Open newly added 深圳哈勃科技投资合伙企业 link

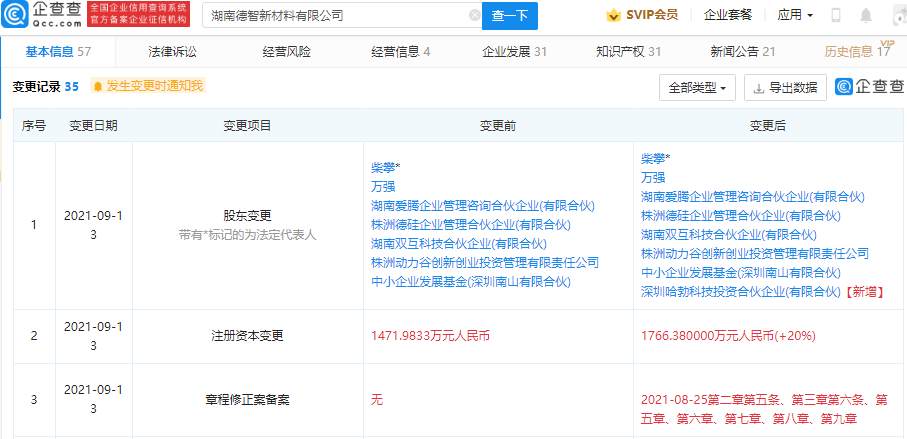(740, 292)
